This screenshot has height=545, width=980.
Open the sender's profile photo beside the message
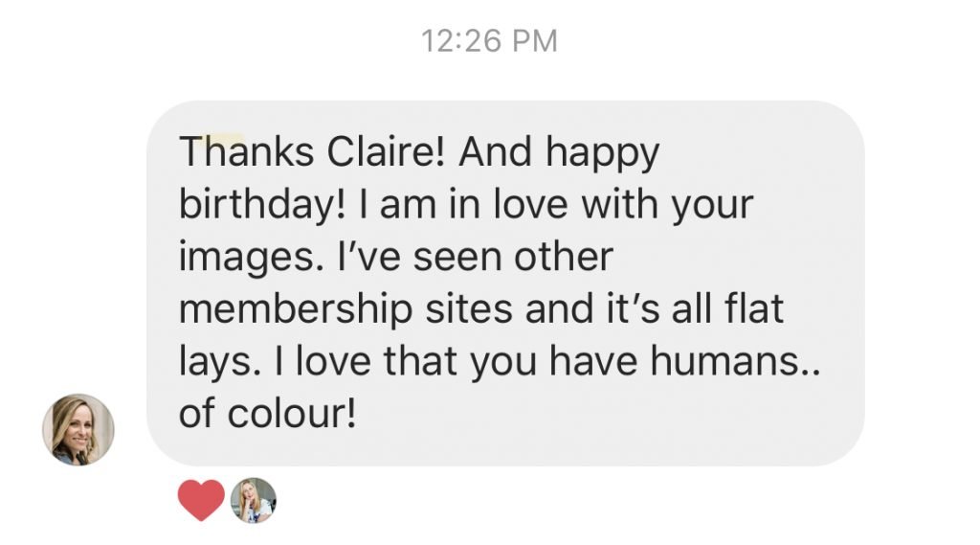coord(78,429)
